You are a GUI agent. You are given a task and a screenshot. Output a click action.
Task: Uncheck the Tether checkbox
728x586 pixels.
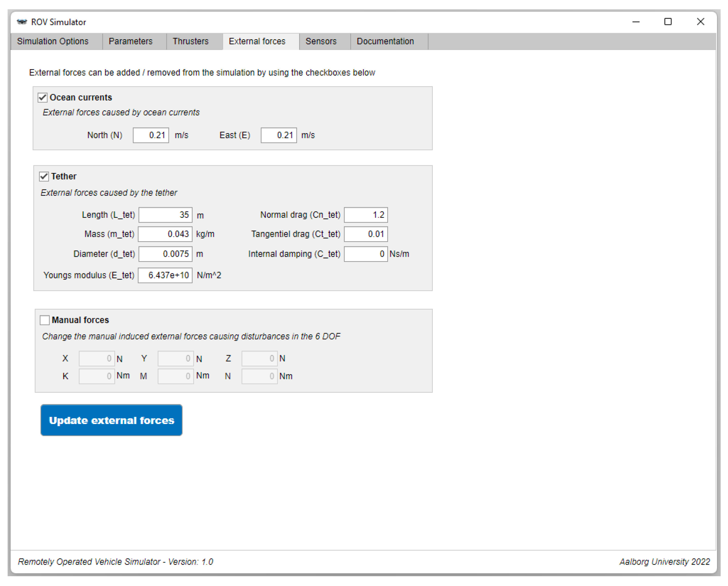point(44,176)
